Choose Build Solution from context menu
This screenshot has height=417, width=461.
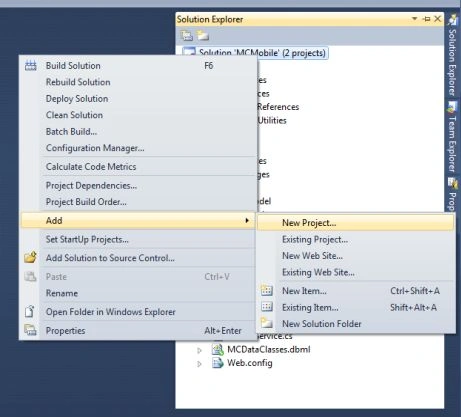click(x=138, y=66)
